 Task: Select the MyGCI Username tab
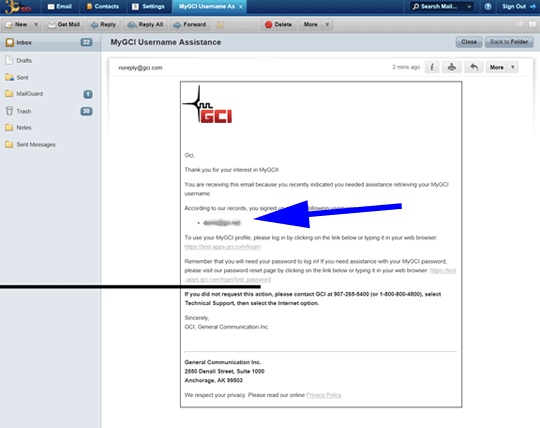[207, 7]
